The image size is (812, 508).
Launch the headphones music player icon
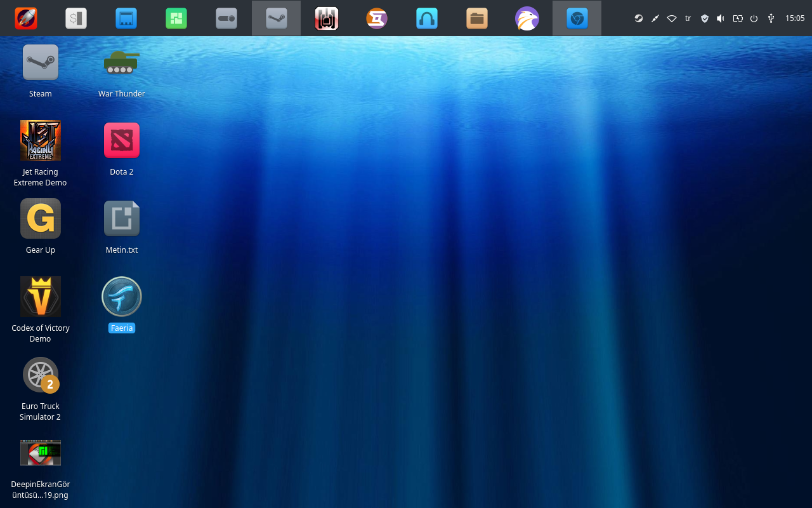tap(427, 18)
